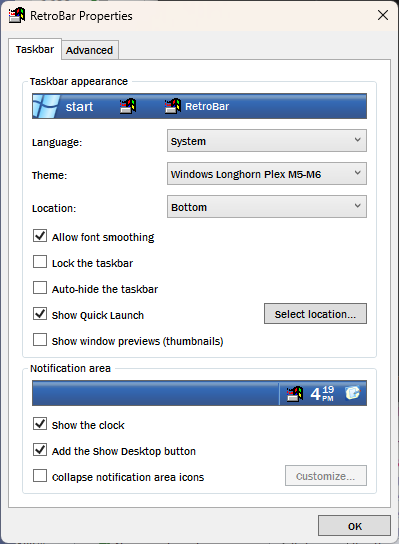Click the Select location... button

(315, 314)
